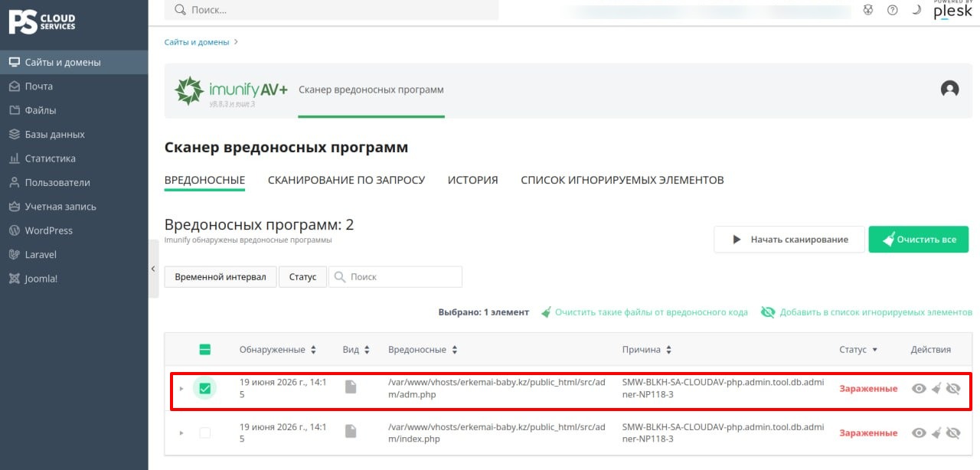View adm.php file with eye icon
The image size is (980, 470).
point(919,388)
